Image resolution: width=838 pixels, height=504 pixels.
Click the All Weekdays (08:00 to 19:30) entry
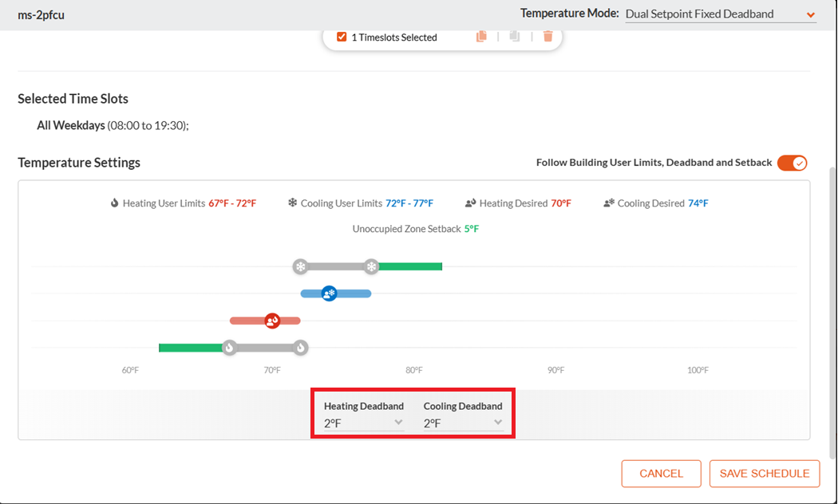[113, 125]
